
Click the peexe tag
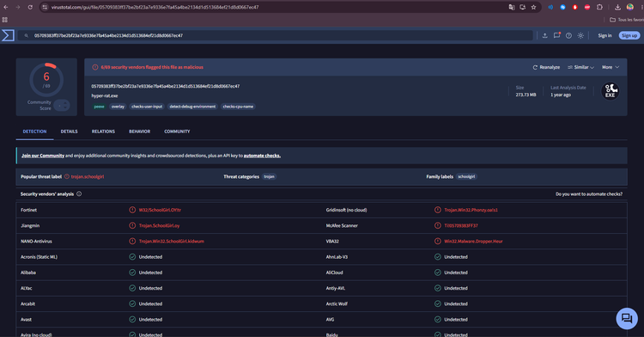click(x=99, y=107)
